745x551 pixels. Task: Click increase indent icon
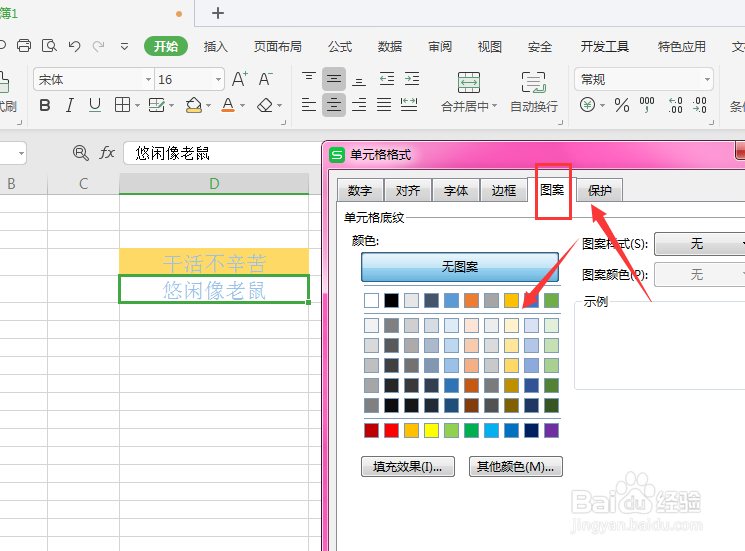coord(412,79)
